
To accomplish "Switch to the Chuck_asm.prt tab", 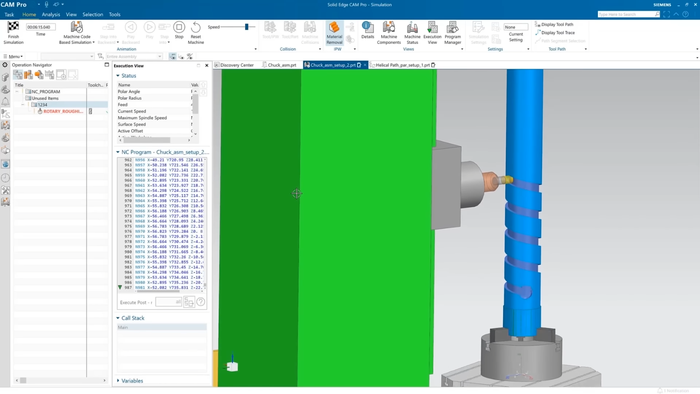I will [x=279, y=65].
